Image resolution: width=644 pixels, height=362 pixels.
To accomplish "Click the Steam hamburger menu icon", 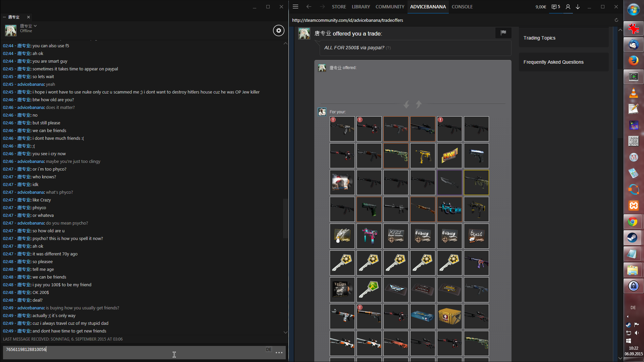I will coord(296,7).
